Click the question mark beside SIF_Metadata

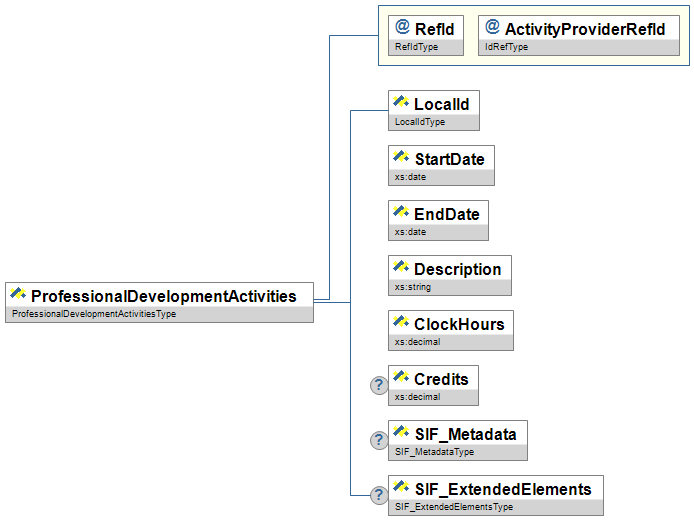[379, 440]
